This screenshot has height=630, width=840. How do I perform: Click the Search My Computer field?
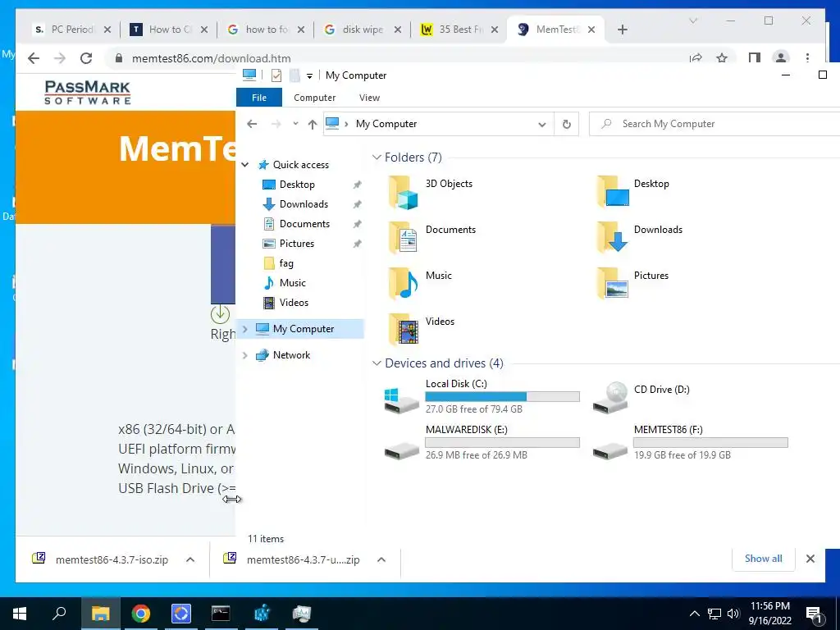pyautogui.click(x=714, y=124)
